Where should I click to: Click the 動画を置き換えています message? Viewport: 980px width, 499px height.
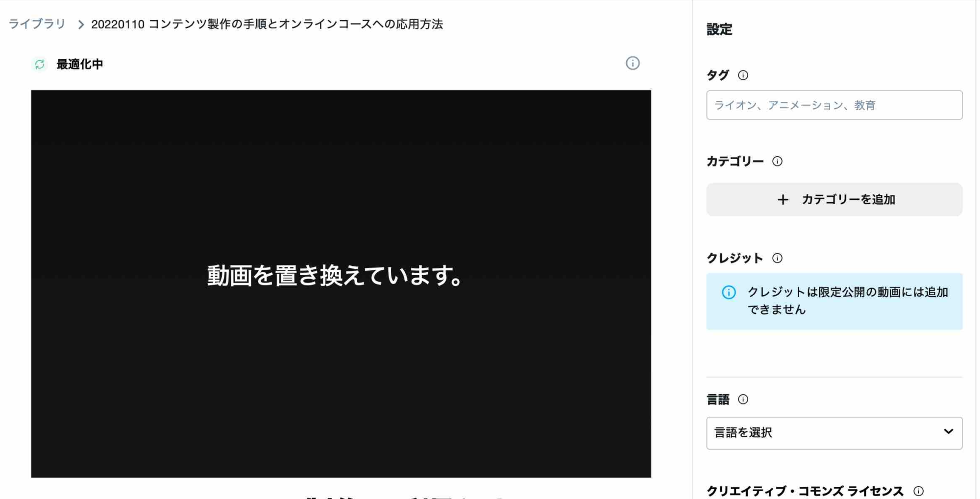pos(335,275)
